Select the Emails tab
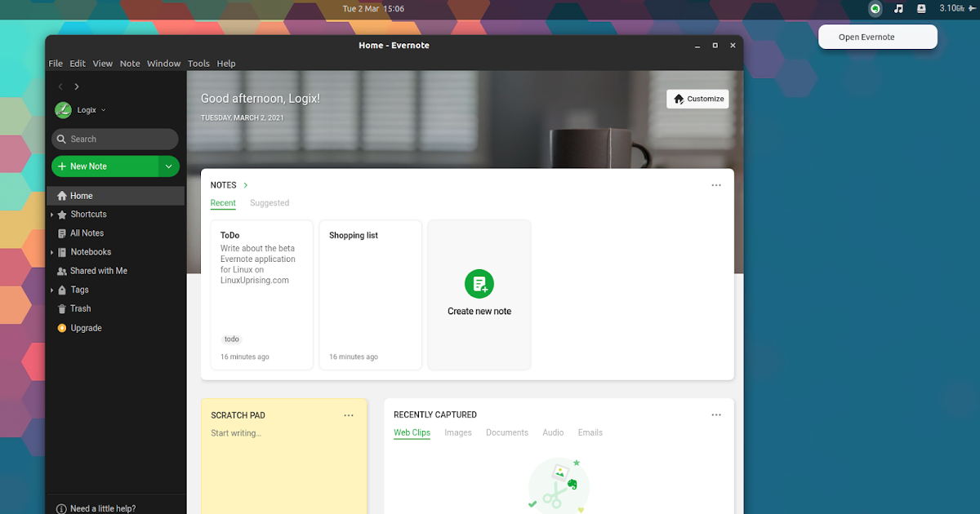 pos(590,432)
